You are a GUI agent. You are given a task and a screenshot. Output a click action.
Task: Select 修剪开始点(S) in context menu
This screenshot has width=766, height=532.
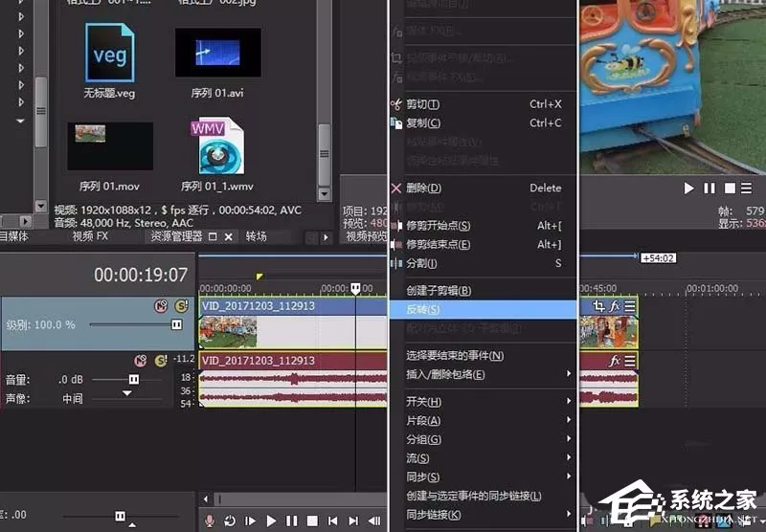[x=484, y=226]
